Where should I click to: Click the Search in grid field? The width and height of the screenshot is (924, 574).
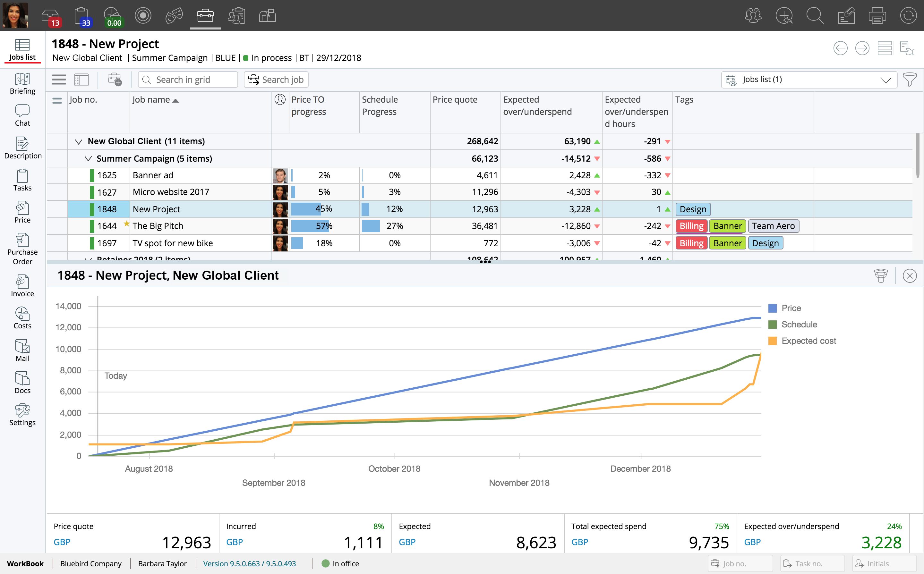(188, 80)
